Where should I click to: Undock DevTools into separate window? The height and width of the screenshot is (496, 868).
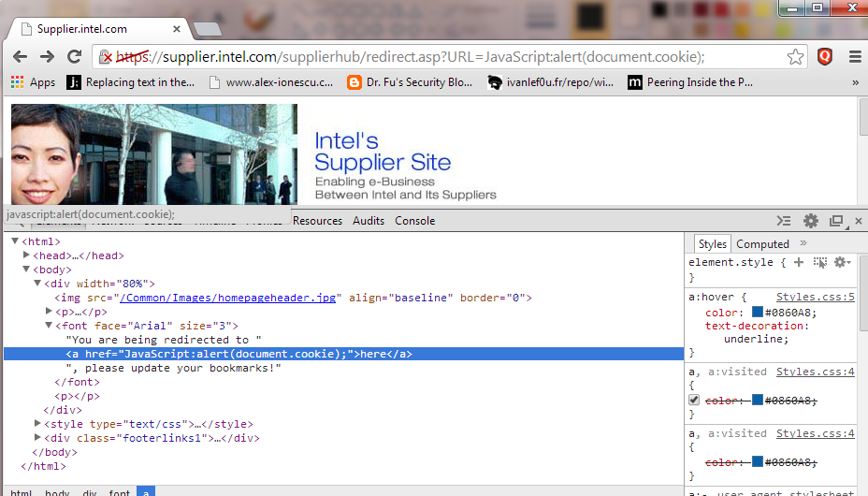[837, 221]
